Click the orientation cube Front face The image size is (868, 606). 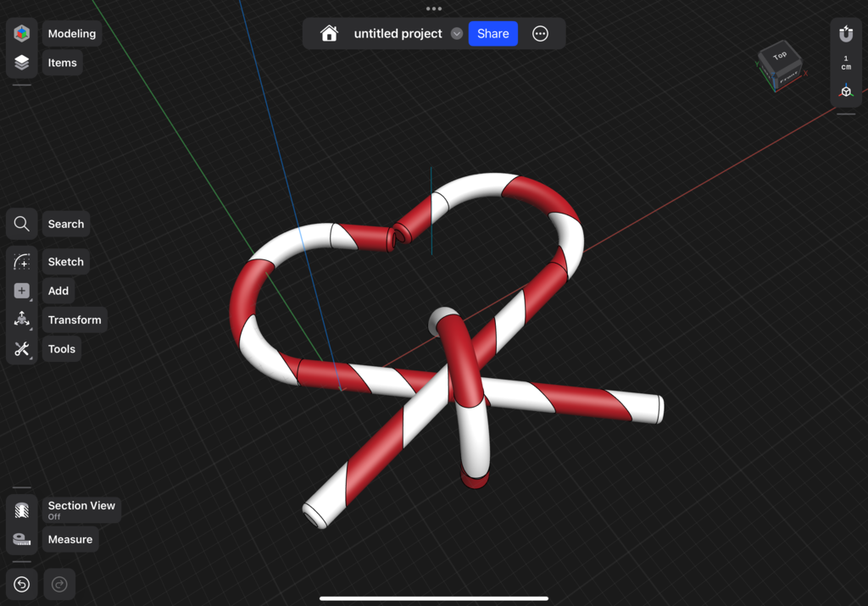coord(789,78)
